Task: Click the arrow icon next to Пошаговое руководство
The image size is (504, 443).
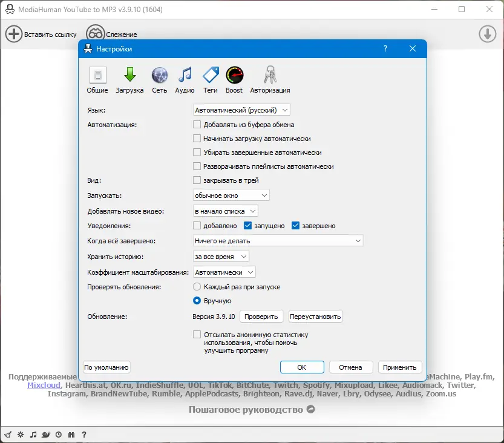Action: (310, 409)
